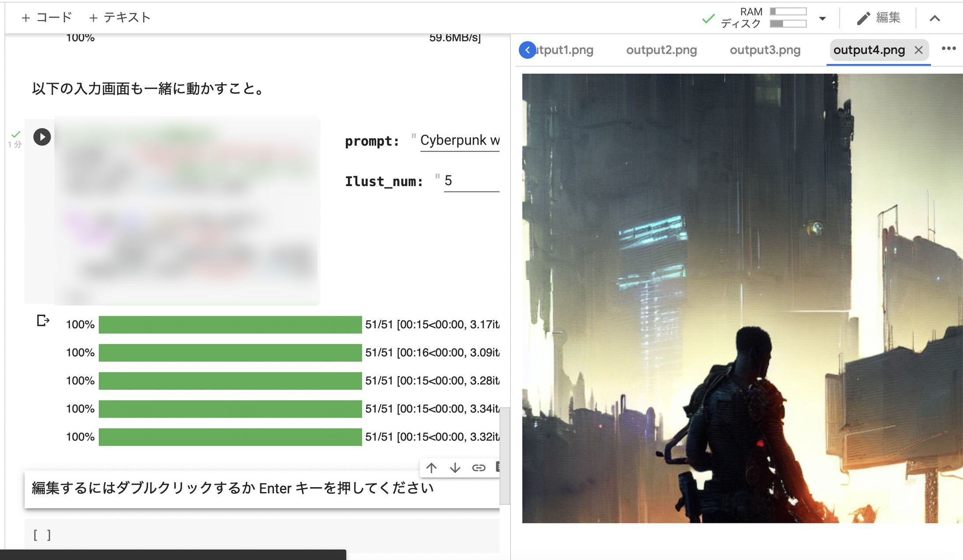Screen dimensions: 963x560
Task: Edit the prompt input field
Action: tap(459, 141)
